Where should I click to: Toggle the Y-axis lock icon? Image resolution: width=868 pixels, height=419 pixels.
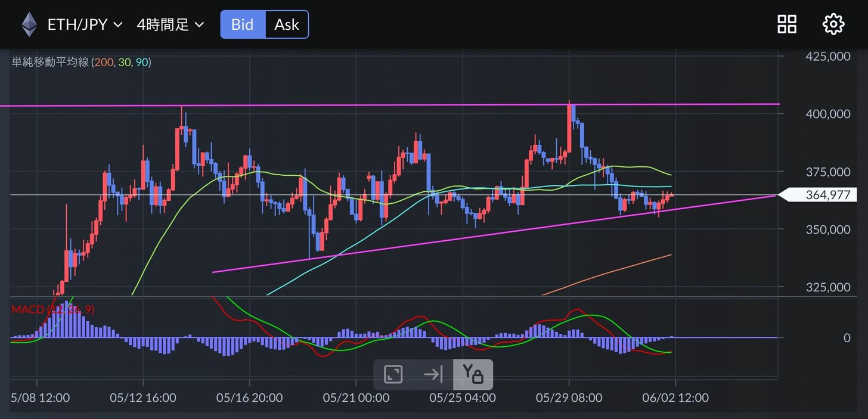point(473,374)
